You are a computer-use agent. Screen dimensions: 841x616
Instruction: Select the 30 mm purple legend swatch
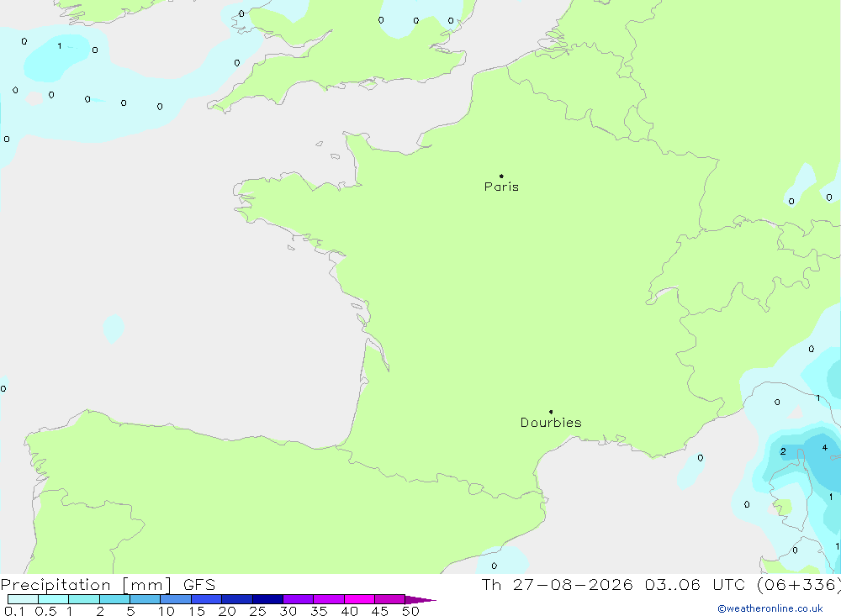tap(299, 599)
